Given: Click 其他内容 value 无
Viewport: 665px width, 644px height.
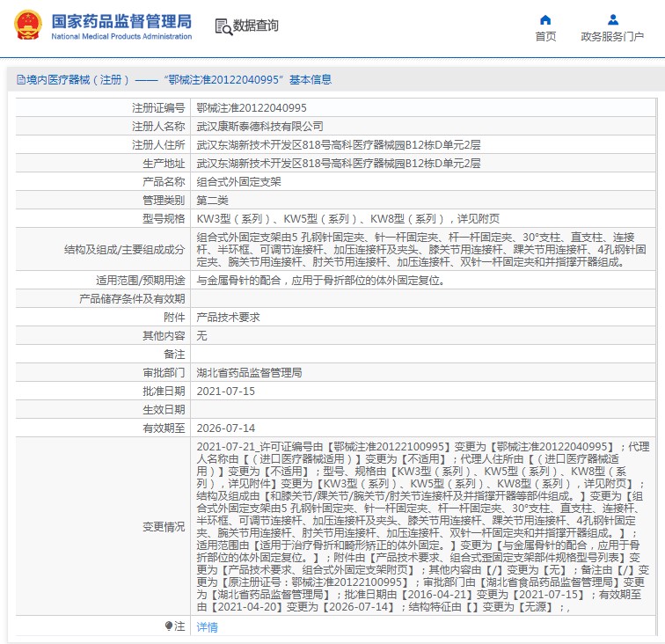Looking at the screenshot, I should pos(202,336).
